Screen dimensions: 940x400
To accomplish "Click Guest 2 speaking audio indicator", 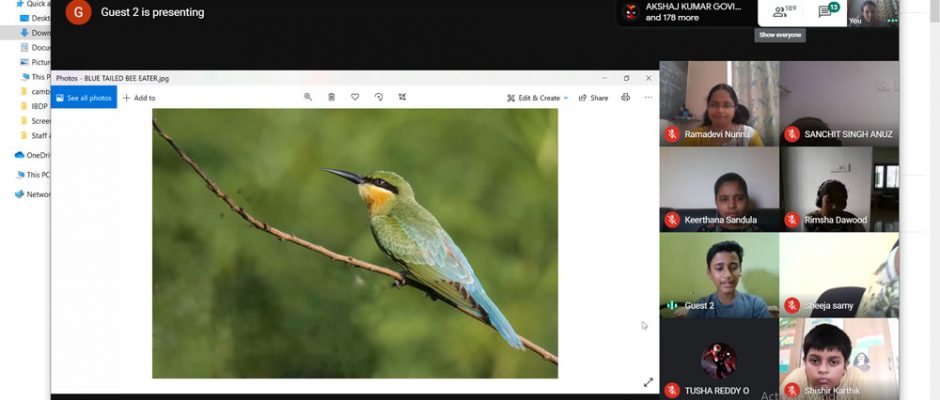I will [672, 306].
